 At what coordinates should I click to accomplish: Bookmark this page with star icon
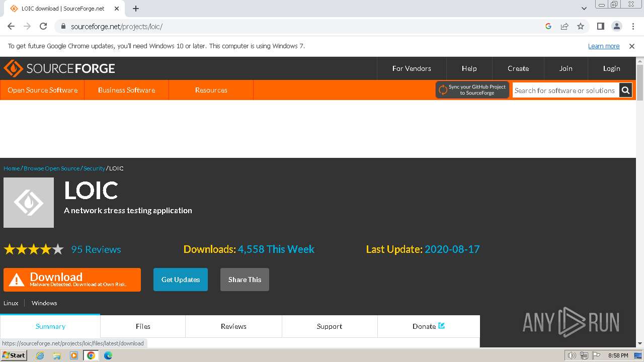pyautogui.click(x=581, y=26)
